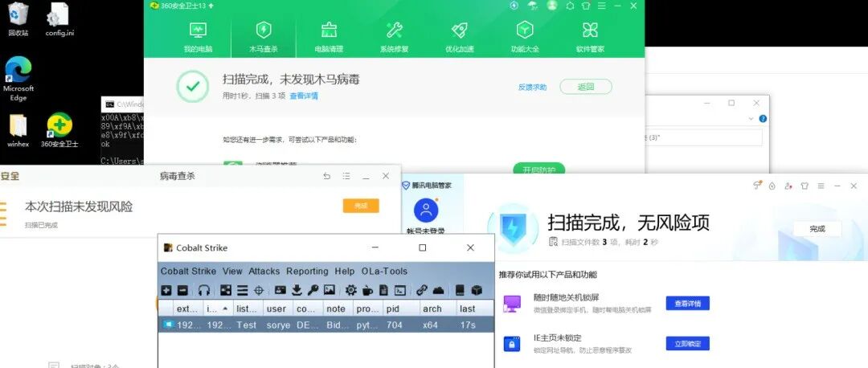
Task: Open the Cobalt Strike menu
Action: [x=188, y=271]
